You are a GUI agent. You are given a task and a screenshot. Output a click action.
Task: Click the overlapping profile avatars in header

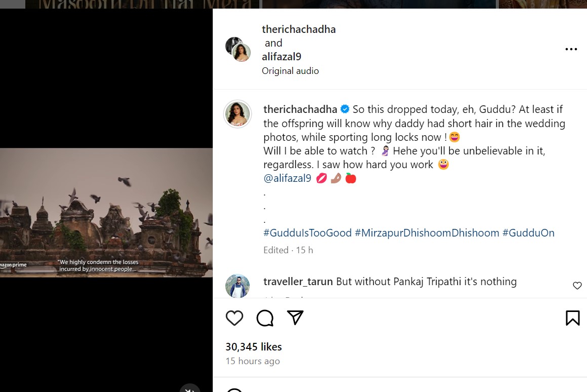(x=238, y=49)
